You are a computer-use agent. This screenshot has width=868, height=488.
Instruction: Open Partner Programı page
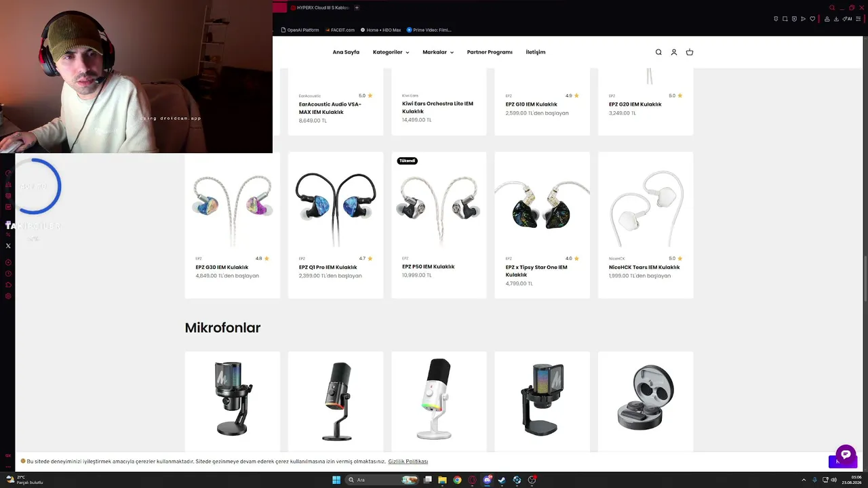(x=490, y=52)
